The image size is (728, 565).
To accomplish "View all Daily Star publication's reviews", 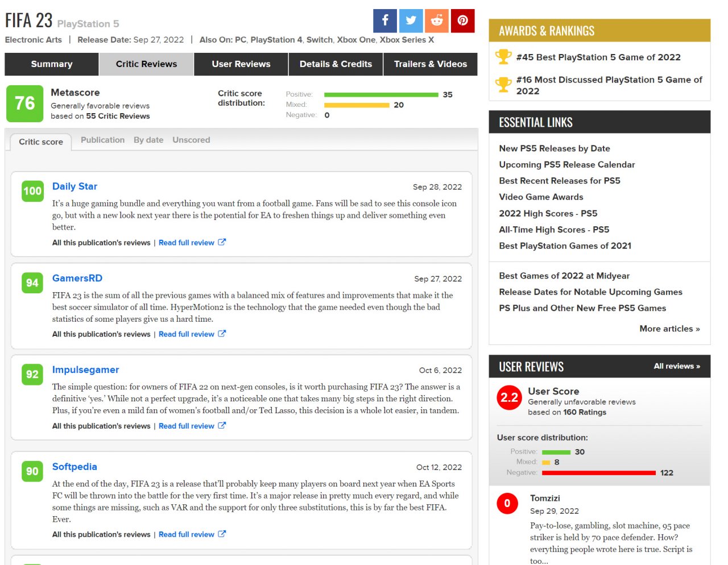I will point(101,243).
